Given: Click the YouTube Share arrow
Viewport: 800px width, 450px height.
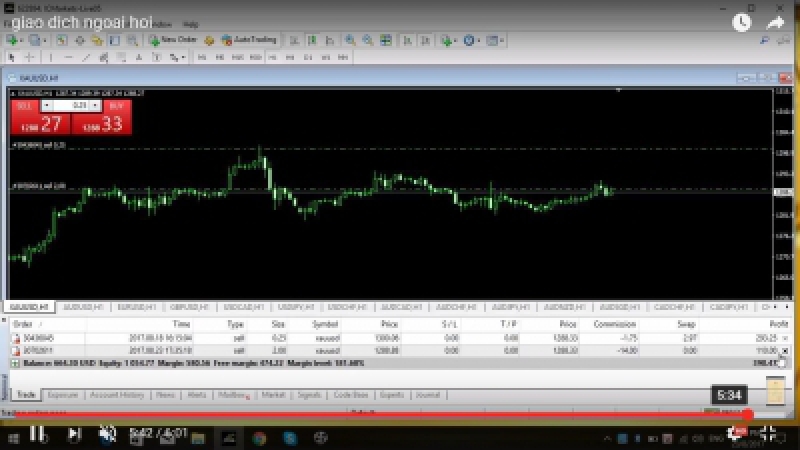Looking at the screenshot, I should 776,21.
